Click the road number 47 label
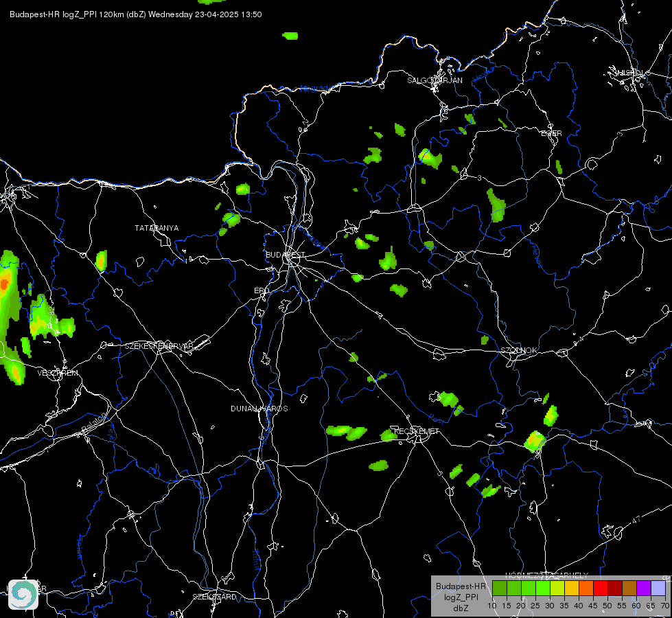 click(x=636, y=520)
